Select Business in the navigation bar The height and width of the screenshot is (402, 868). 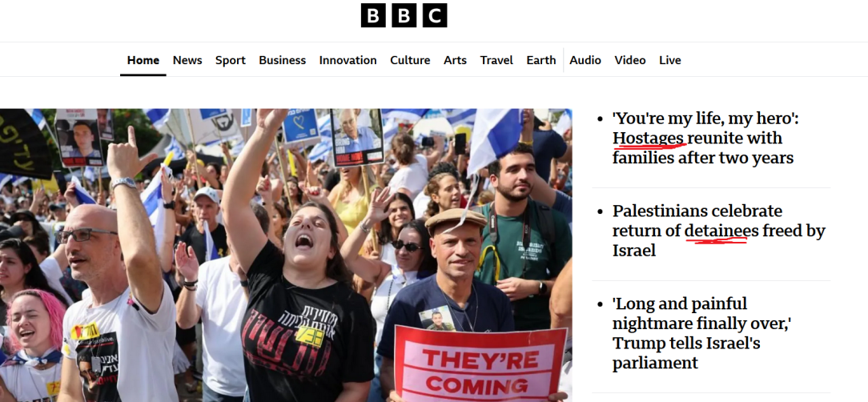tap(283, 60)
